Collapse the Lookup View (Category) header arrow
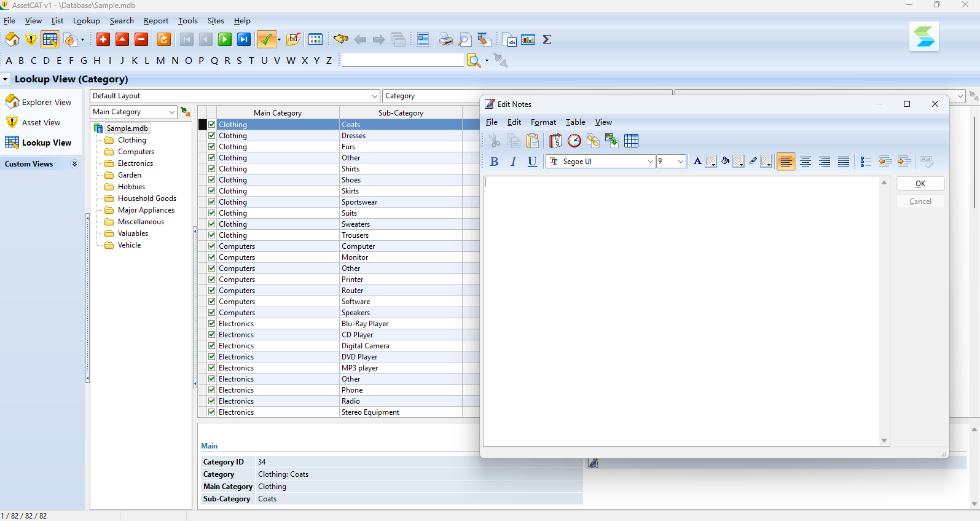 click(6, 79)
